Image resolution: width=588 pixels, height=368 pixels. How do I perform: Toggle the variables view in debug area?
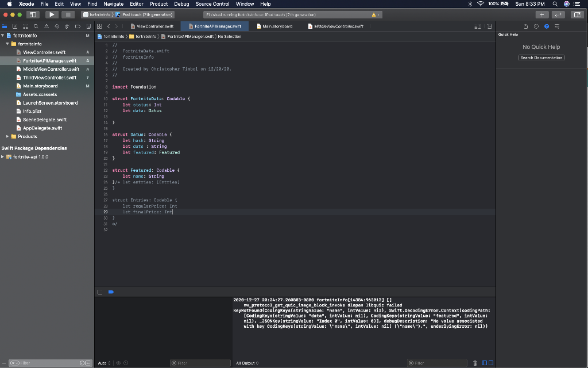485,363
